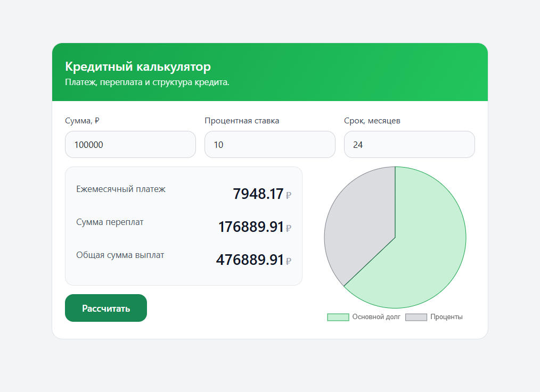The height and width of the screenshot is (392, 540).
Task: Click the 'Процентная ставка' input field
Action: (269, 144)
